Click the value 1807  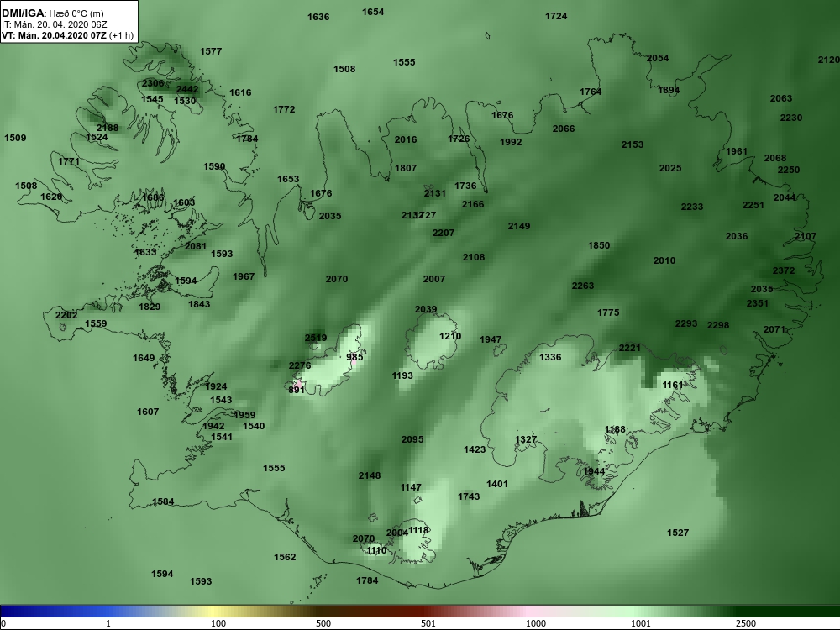[x=406, y=168]
